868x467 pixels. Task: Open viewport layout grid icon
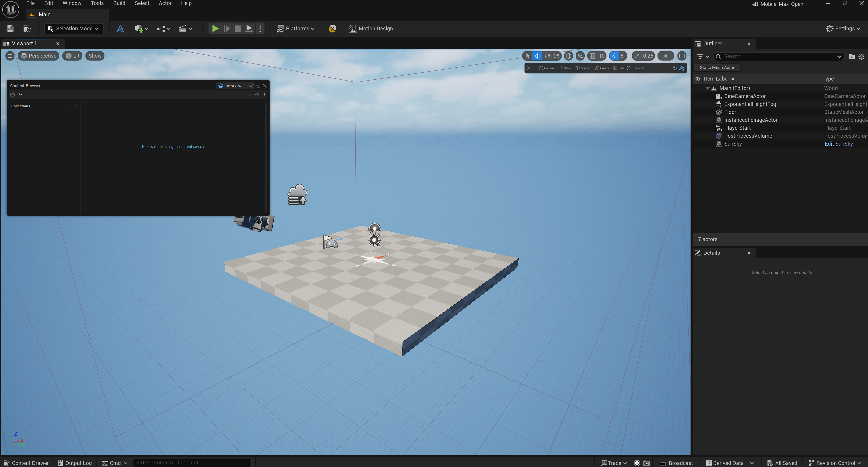click(x=682, y=56)
